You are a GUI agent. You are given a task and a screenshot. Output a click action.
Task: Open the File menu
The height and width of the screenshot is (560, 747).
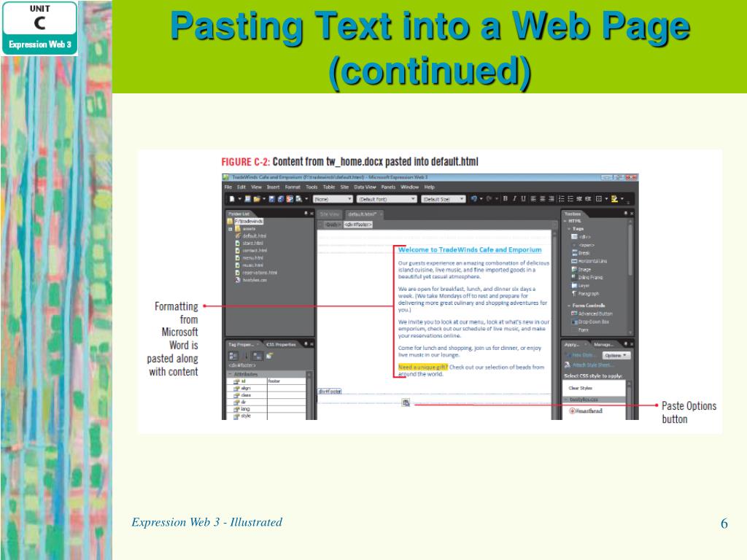228,187
